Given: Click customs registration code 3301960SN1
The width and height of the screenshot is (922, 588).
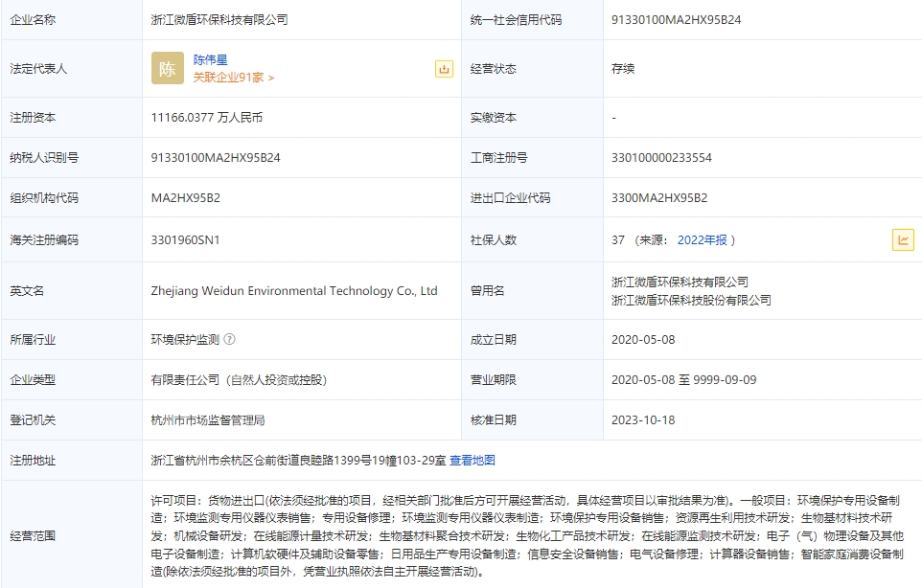Looking at the screenshot, I should click(187, 240).
